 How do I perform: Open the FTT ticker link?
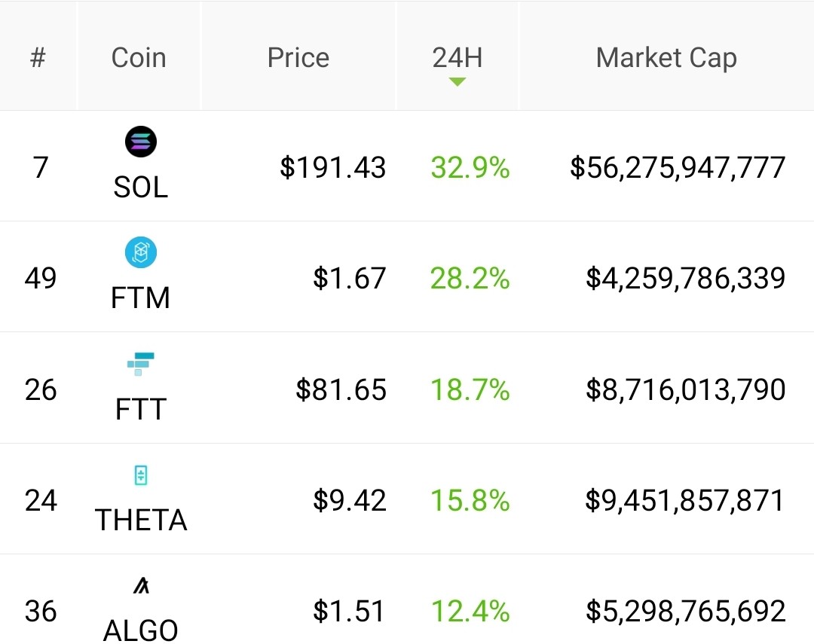141,409
